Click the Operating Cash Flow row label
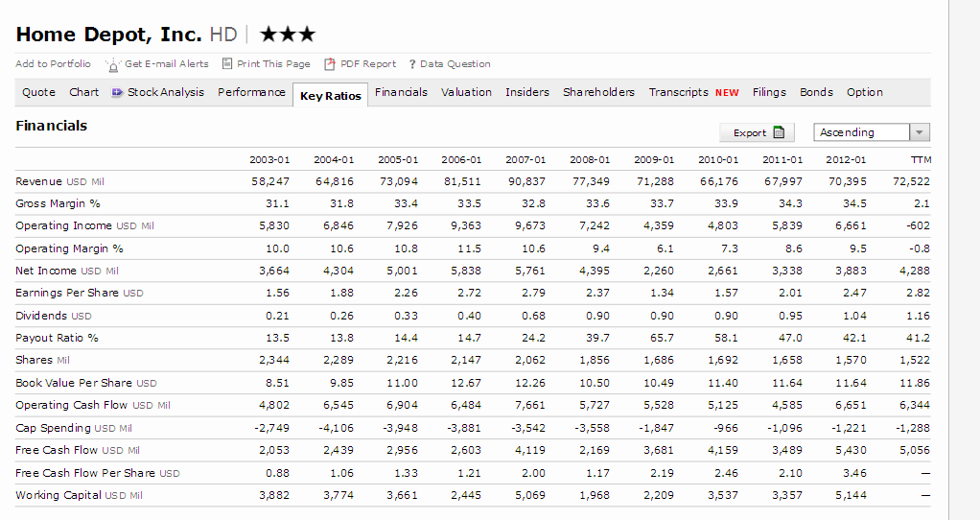The height and width of the screenshot is (520, 980). [93, 405]
